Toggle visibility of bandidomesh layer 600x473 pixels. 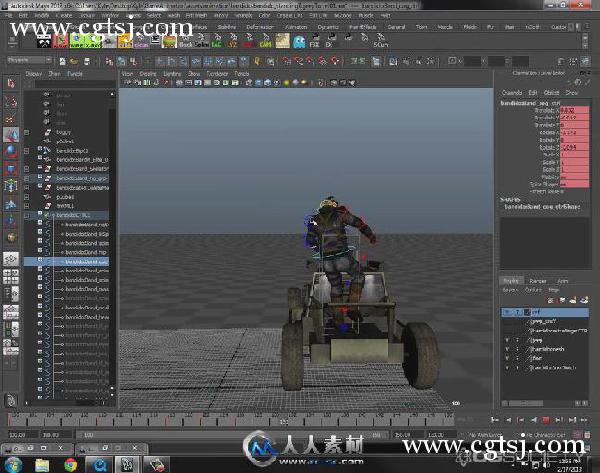[507, 349]
